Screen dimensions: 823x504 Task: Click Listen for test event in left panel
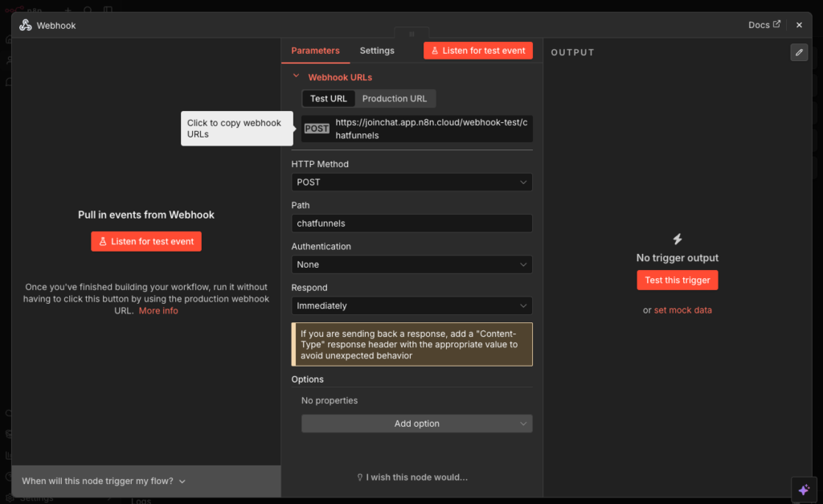pyautogui.click(x=146, y=241)
